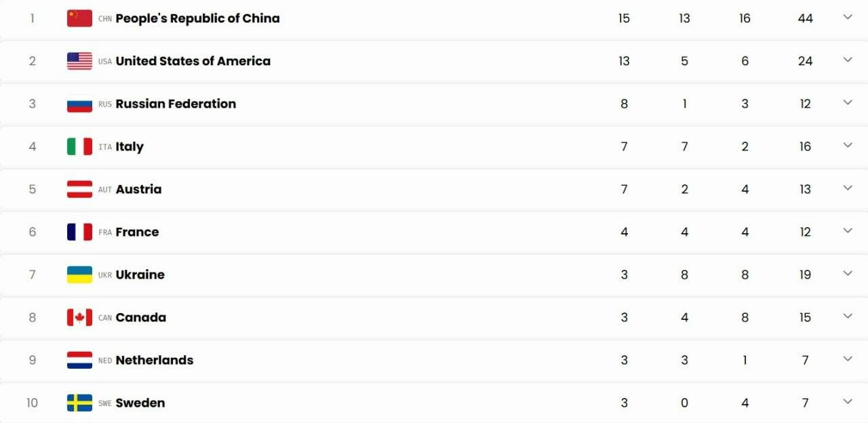This screenshot has height=423, width=868.
Task: Select the France country name
Action: coord(137,232)
